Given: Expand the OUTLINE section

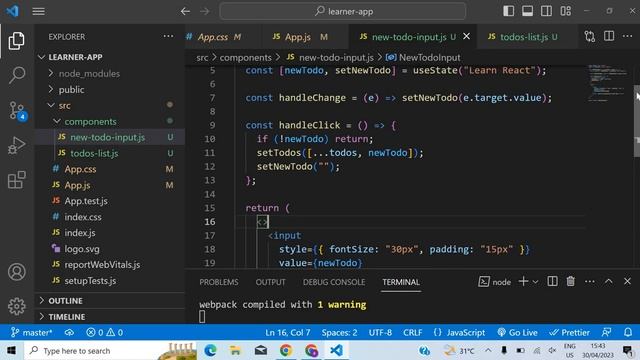Looking at the screenshot, I should pyautogui.click(x=110, y=301).
